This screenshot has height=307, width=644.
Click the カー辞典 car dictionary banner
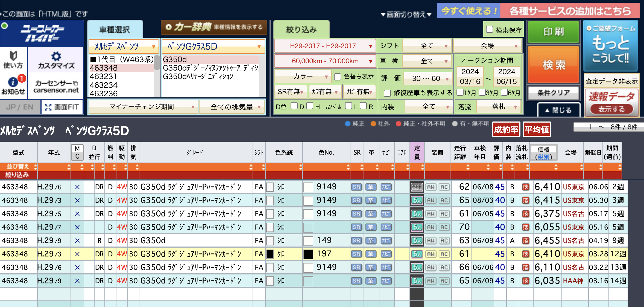click(x=214, y=27)
